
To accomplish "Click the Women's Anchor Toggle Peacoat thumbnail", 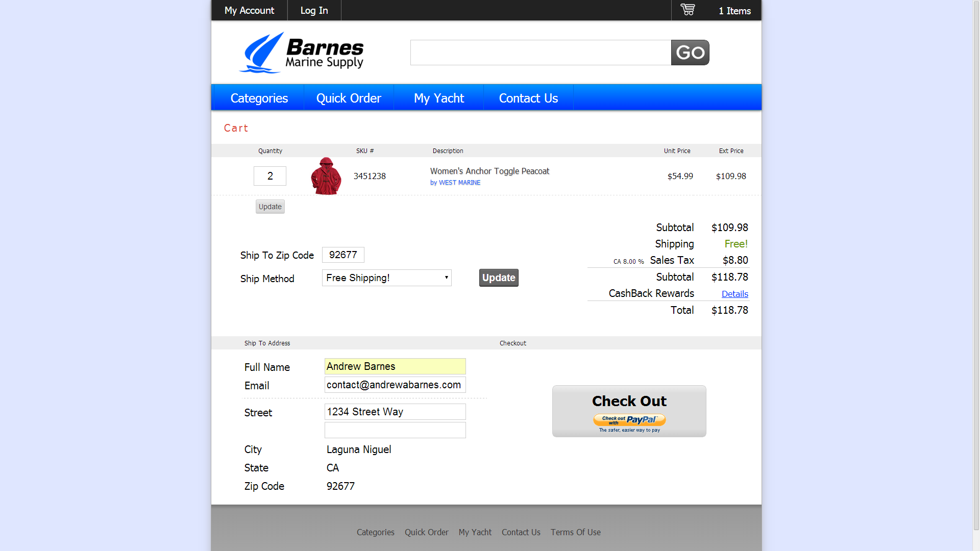I will pyautogui.click(x=325, y=176).
